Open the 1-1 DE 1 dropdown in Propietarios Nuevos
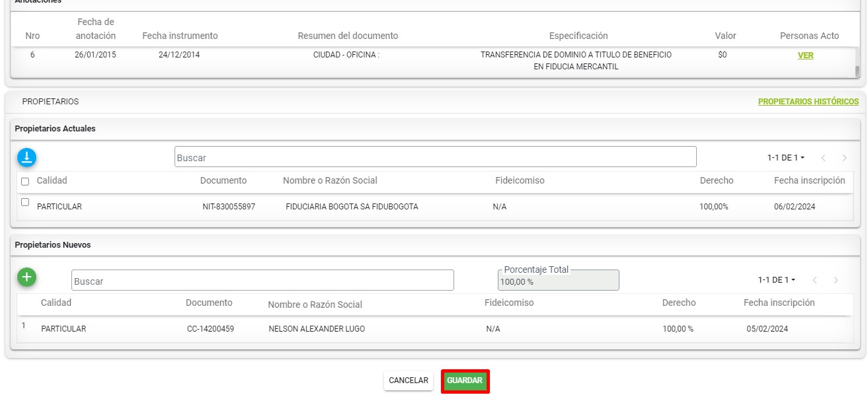This screenshot has width=868, height=397. click(x=776, y=280)
